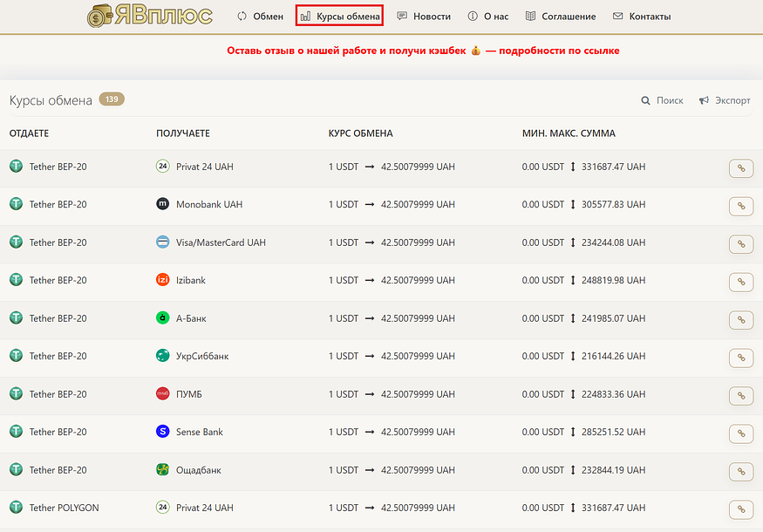
Task: Follow the red cashback review link
Action: 423,51
